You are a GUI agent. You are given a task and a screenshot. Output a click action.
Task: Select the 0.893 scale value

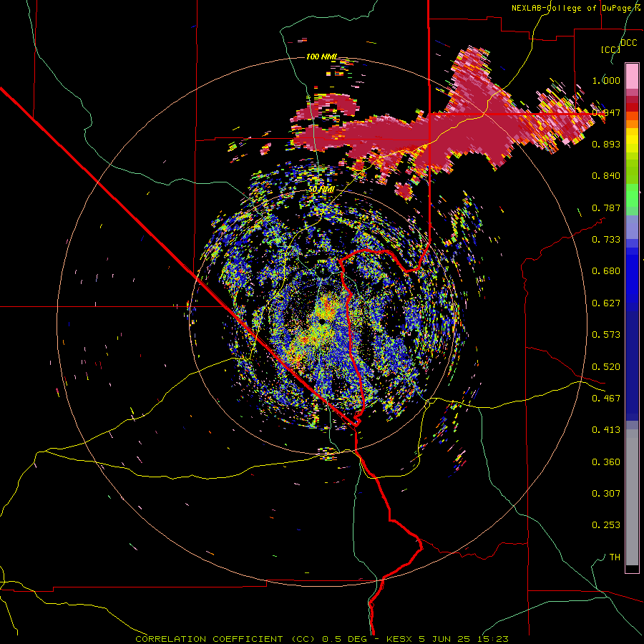606,144
